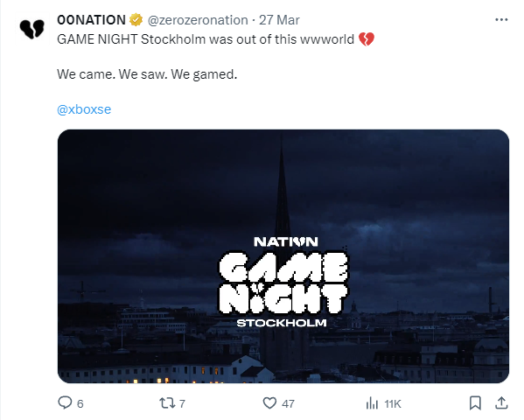Click the 11K views count
524x420 pixels.
392,404
